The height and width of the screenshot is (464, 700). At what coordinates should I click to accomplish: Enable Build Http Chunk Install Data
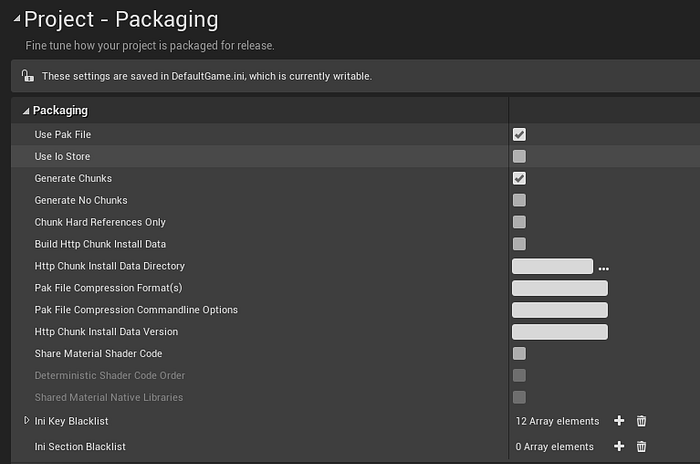[519, 244]
